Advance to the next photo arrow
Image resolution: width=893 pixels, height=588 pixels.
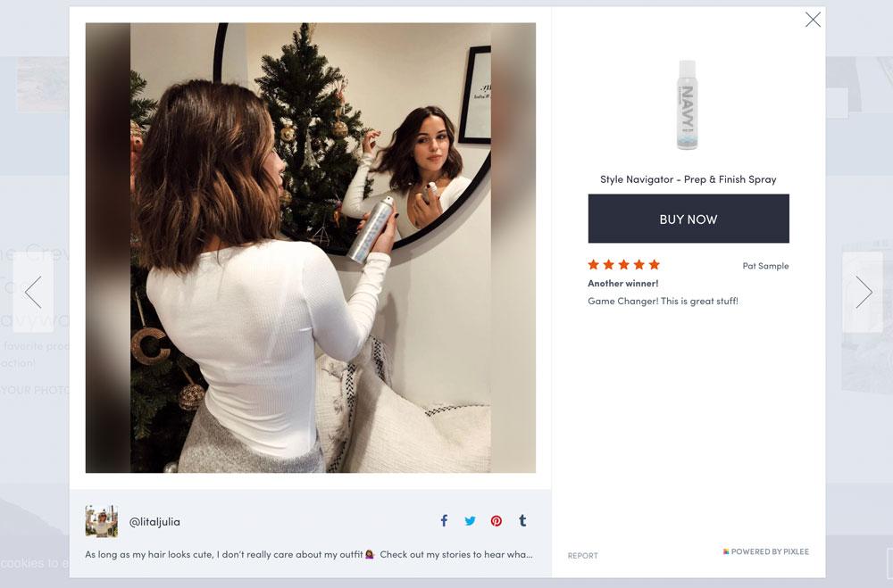863,292
